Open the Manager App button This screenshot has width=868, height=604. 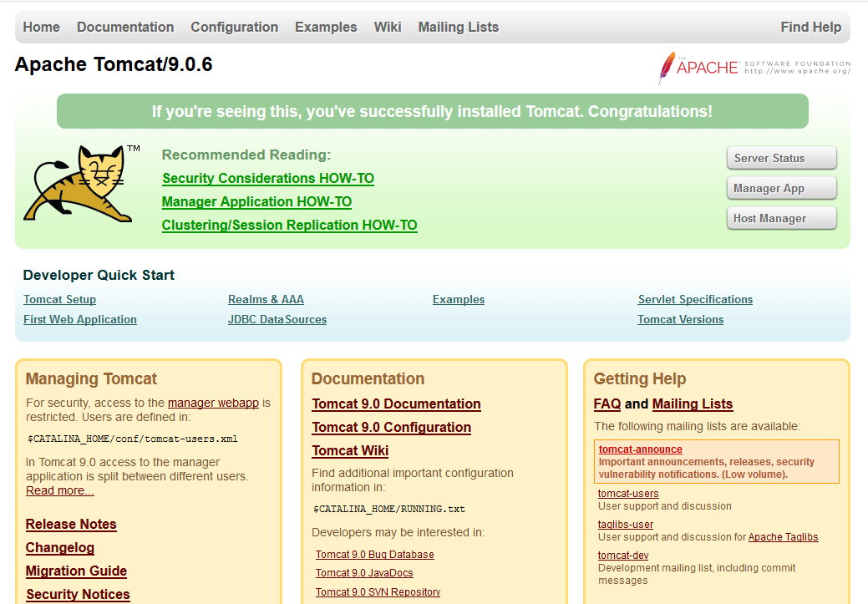tap(781, 188)
